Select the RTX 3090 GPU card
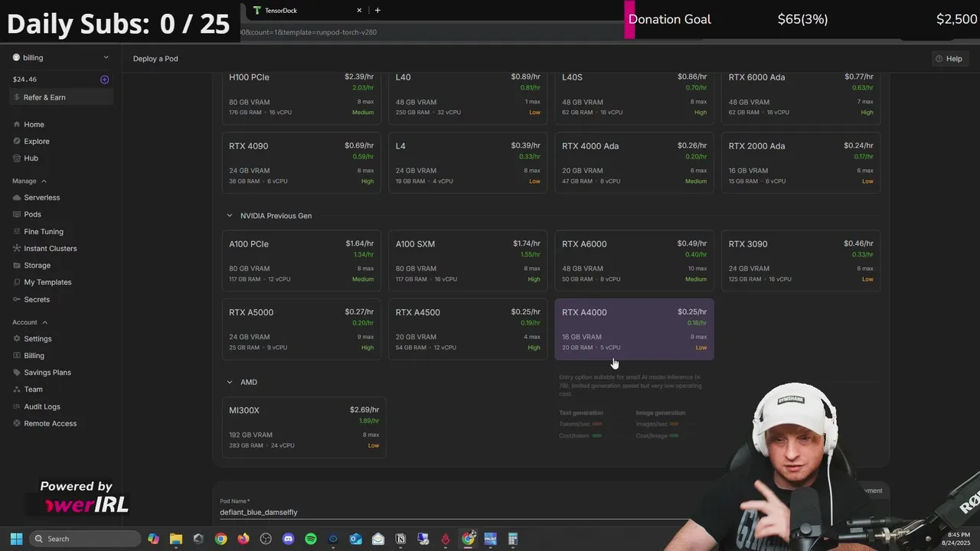Screen dimensions: 980x551 [801, 261]
